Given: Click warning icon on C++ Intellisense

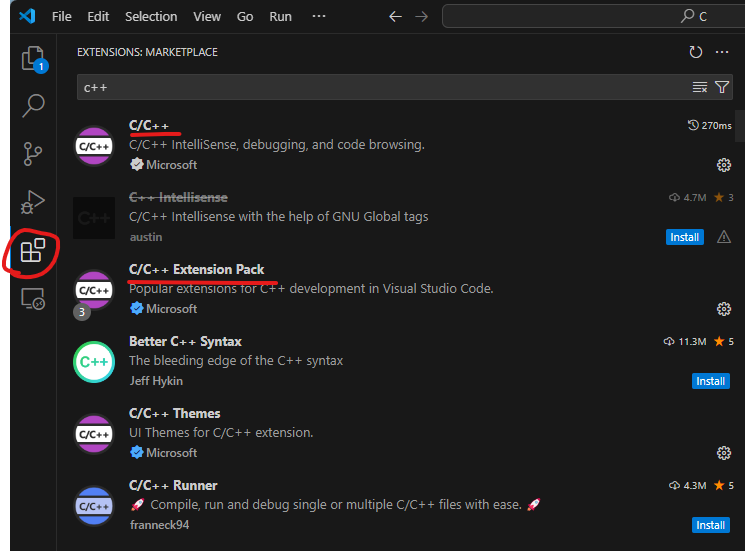Looking at the screenshot, I should pos(724,237).
